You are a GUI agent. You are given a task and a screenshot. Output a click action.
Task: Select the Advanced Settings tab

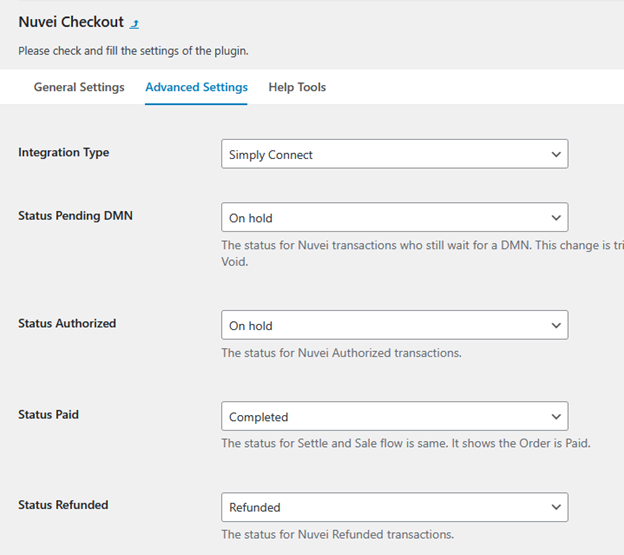click(196, 87)
